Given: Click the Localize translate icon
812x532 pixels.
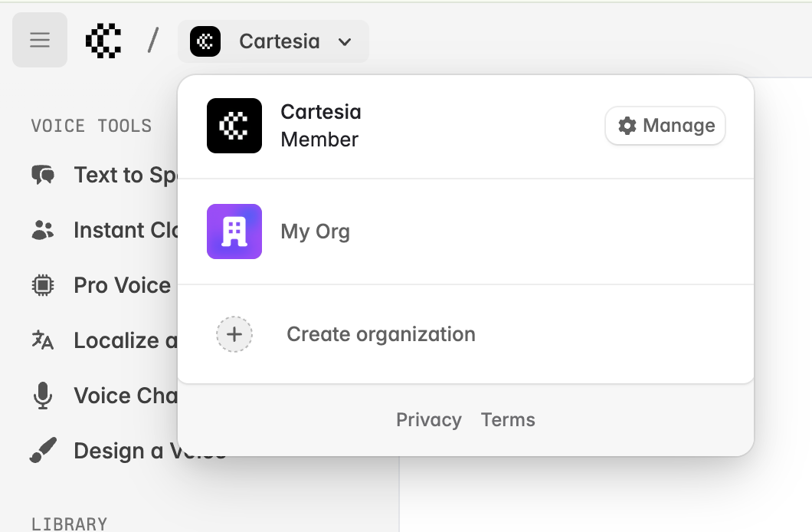Looking at the screenshot, I should [x=43, y=340].
